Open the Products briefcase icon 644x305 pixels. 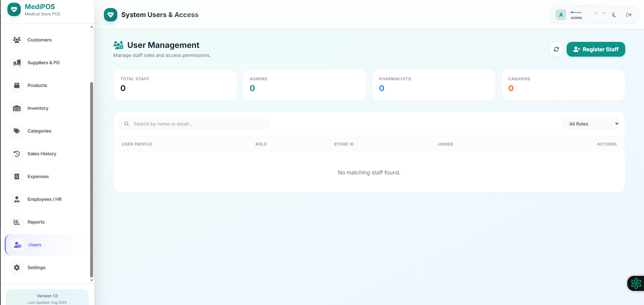pyautogui.click(x=17, y=85)
